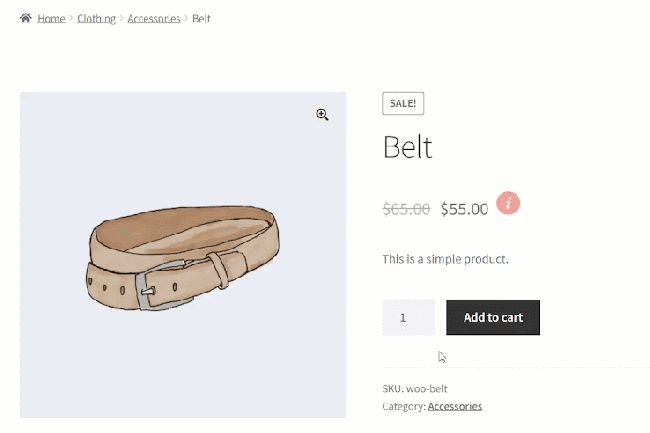Image resolution: width=650 pixels, height=433 pixels.
Task: Click the chevron before the Belt breadcrumb
Action: tap(186, 19)
